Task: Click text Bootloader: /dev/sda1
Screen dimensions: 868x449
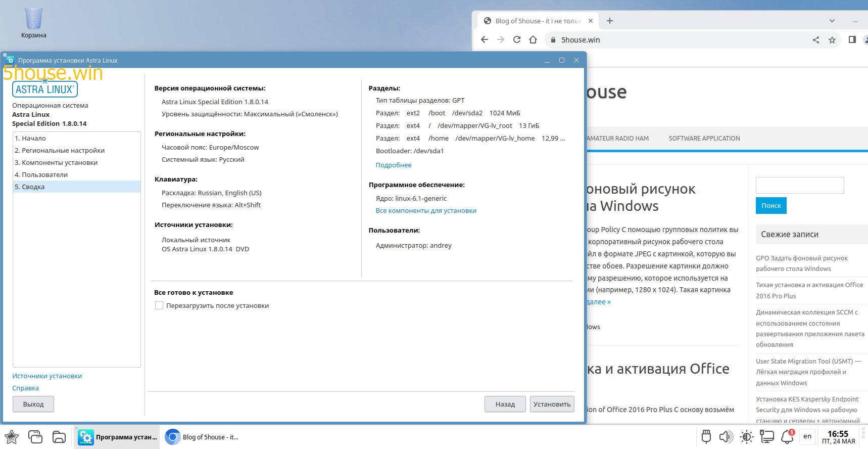Action: coord(410,151)
